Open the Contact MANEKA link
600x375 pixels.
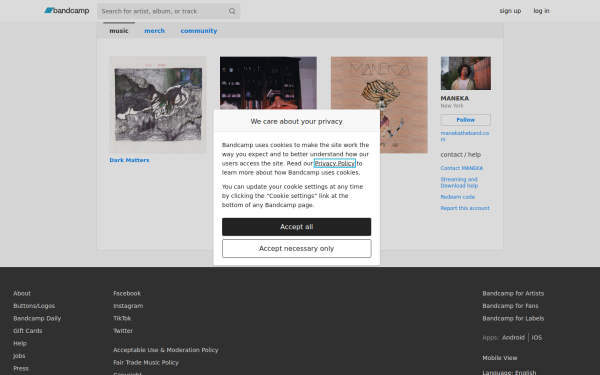tap(461, 168)
